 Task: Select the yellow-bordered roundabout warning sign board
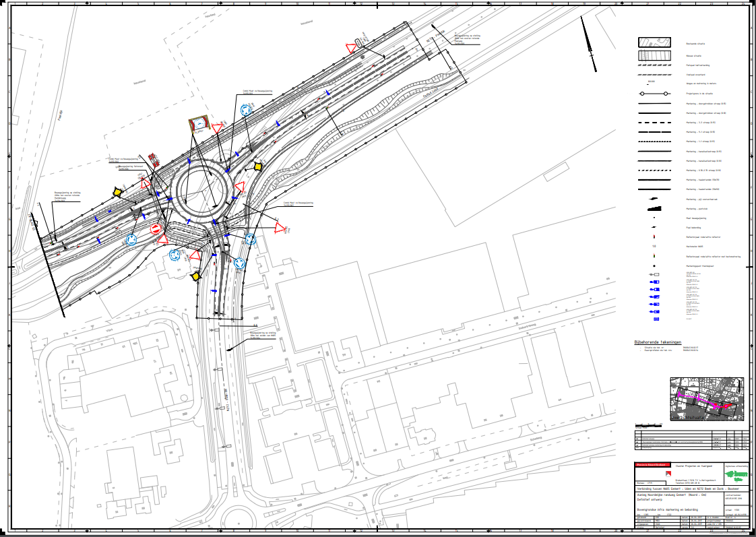coord(198,124)
